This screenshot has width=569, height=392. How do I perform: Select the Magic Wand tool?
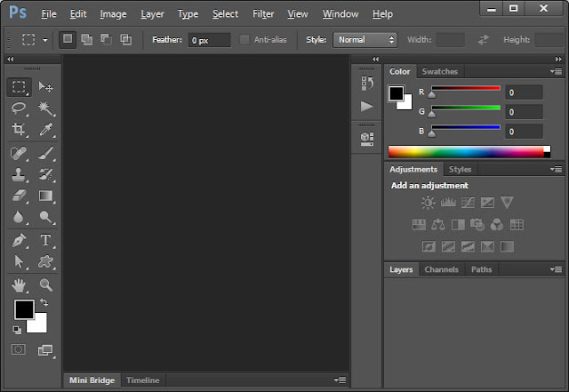pos(45,108)
